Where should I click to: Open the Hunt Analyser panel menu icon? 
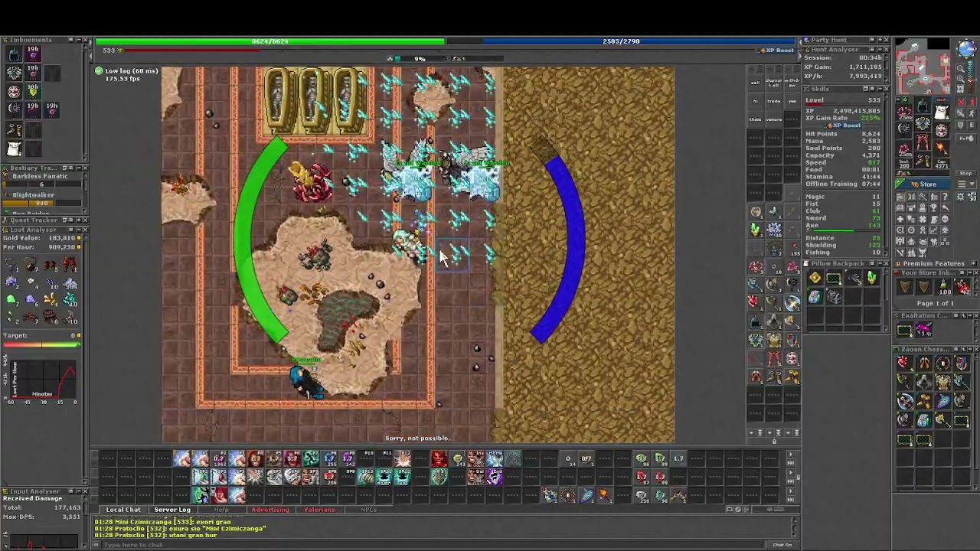click(872, 50)
